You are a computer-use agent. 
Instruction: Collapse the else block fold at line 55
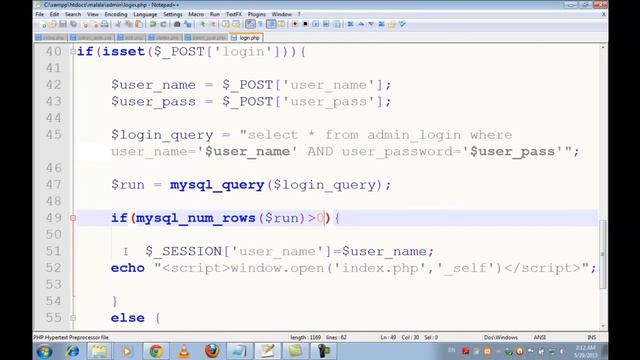(x=73, y=318)
